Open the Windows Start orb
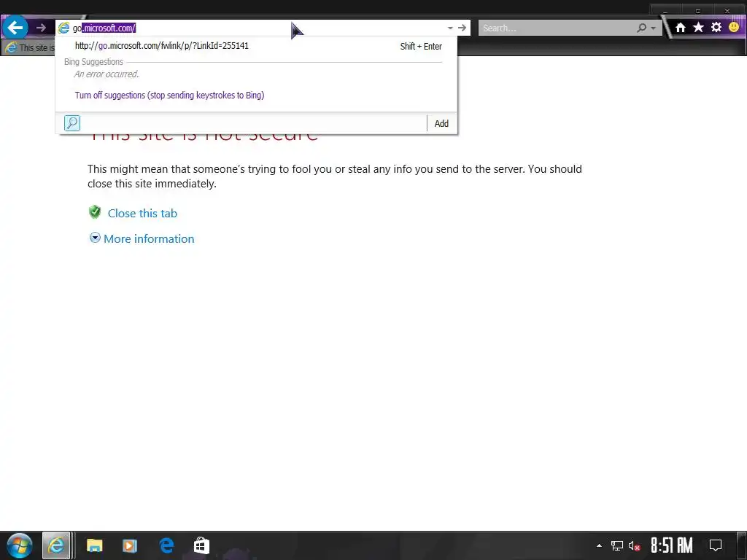The height and width of the screenshot is (560, 747). (20, 545)
